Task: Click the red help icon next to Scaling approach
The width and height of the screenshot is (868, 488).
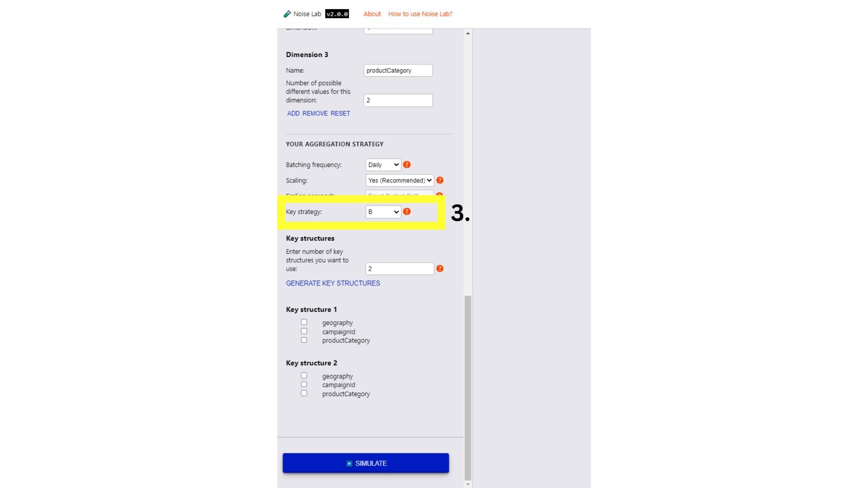Action: point(440,196)
